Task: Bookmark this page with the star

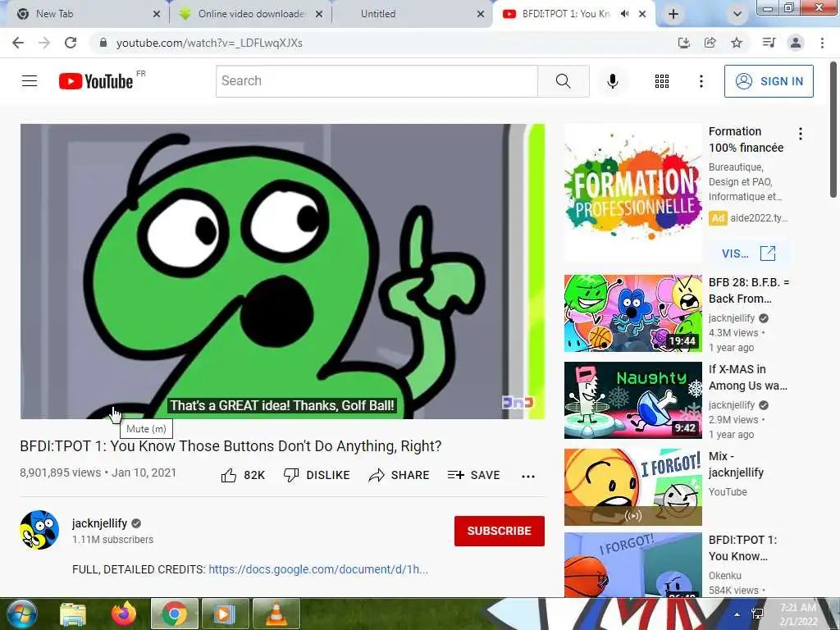Action: [737, 43]
